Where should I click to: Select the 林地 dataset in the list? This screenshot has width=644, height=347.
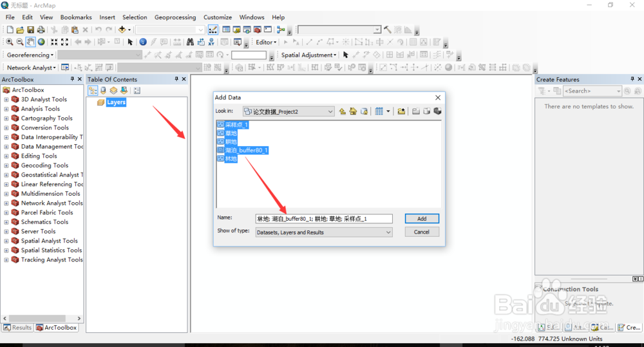tap(227, 159)
